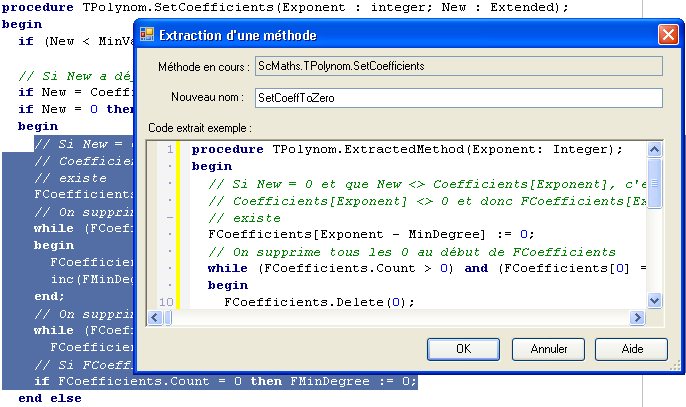Click the code preview scroll up arrow
Image resolution: width=686 pixels, height=407 pixels.
[654, 149]
